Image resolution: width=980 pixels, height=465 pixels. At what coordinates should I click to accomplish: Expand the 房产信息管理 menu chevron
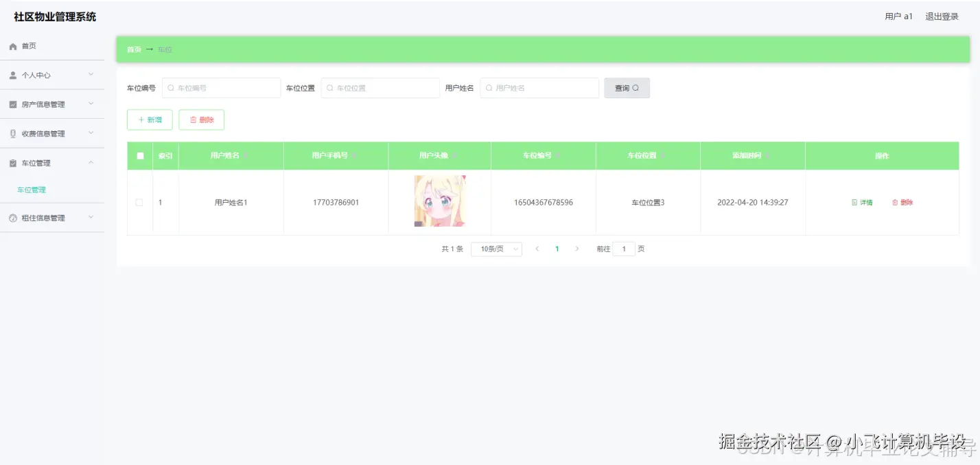click(91, 104)
